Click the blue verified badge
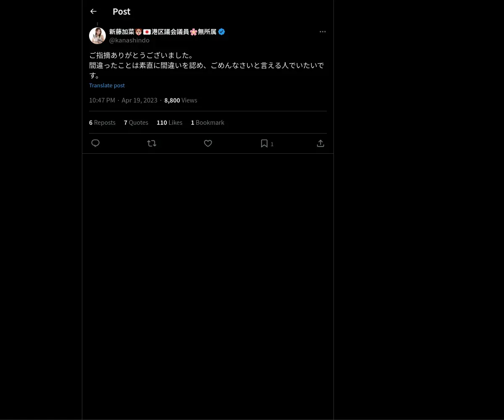The height and width of the screenshot is (420, 504). click(x=221, y=31)
